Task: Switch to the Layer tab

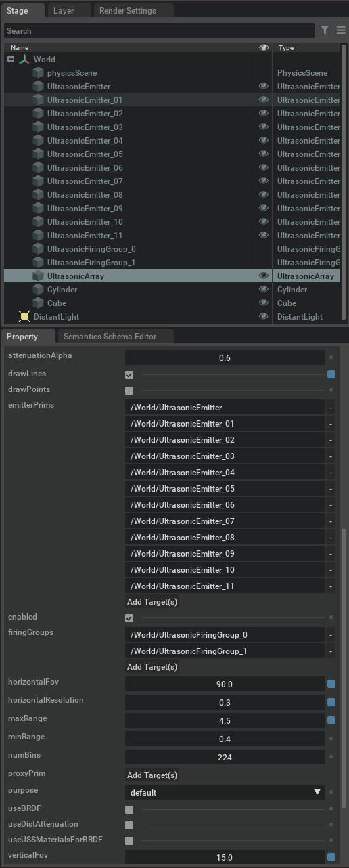Action: tap(64, 11)
